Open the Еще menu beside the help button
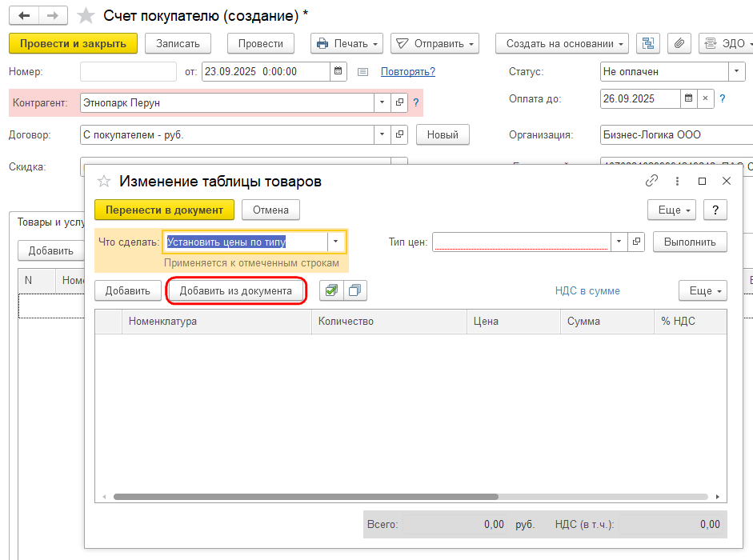 (671, 210)
